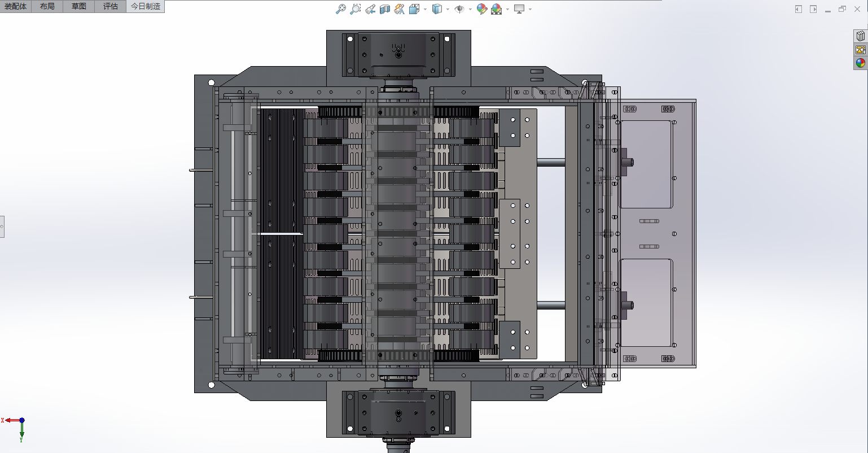Open the Edit Appearance icon
Viewport: 868px width, 453px height.
tap(481, 9)
